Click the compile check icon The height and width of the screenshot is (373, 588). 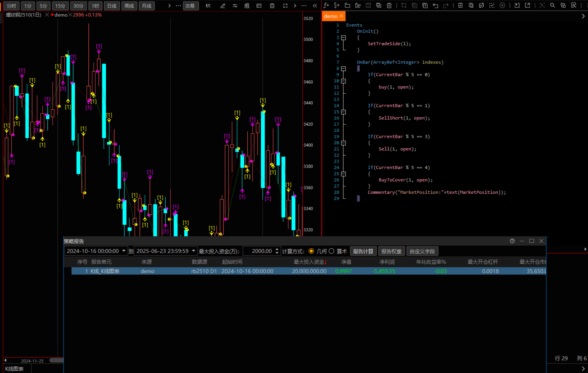[x=460, y=5]
